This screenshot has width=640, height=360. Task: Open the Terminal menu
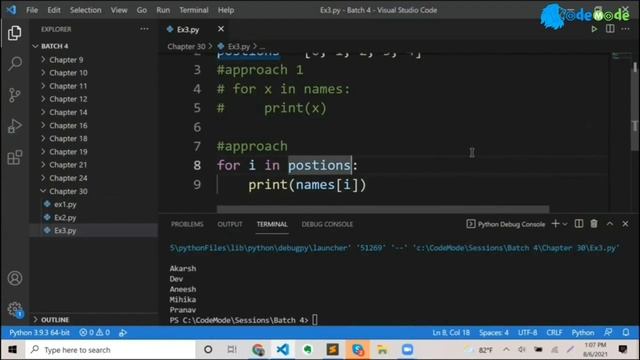[193, 10]
